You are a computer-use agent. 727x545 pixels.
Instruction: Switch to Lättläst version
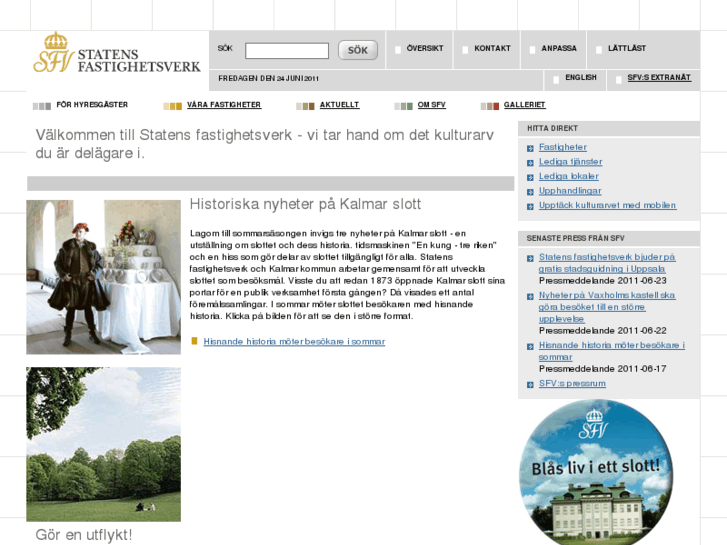627,48
